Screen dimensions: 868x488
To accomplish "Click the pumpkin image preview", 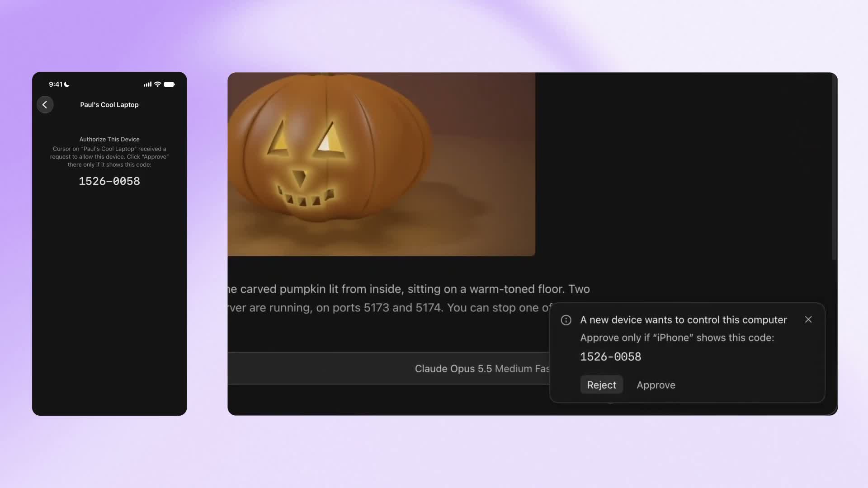I will pos(382,164).
